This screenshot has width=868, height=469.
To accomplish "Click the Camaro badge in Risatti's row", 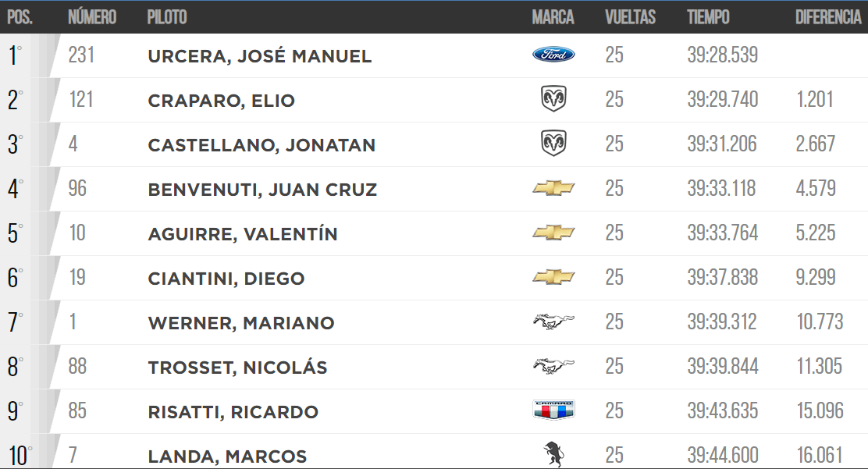I will pyautogui.click(x=553, y=410).
